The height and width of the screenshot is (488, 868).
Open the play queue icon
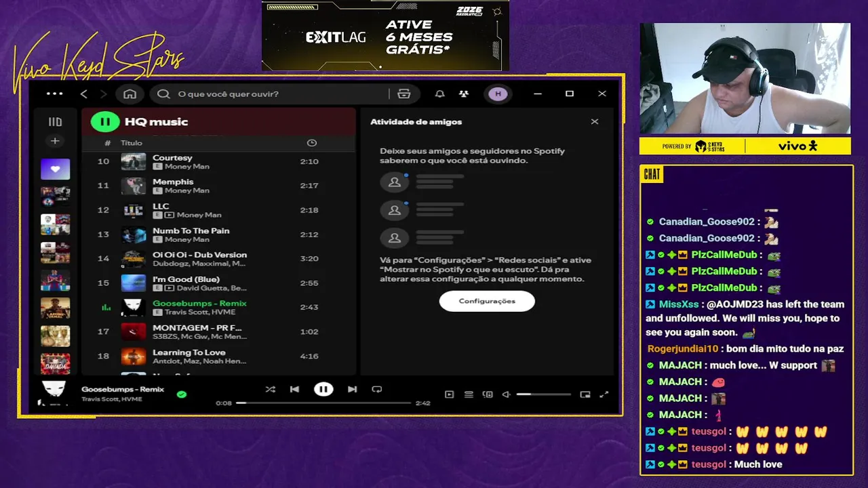(x=469, y=394)
